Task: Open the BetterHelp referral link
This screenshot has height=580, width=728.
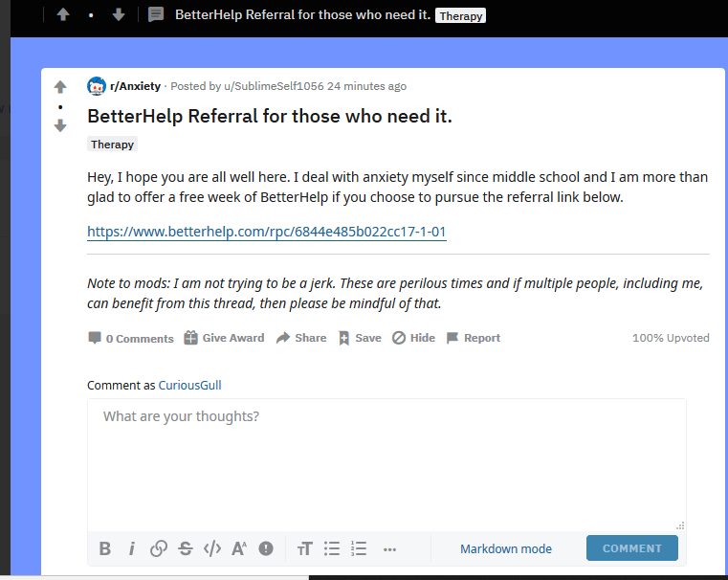Action: tap(267, 232)
